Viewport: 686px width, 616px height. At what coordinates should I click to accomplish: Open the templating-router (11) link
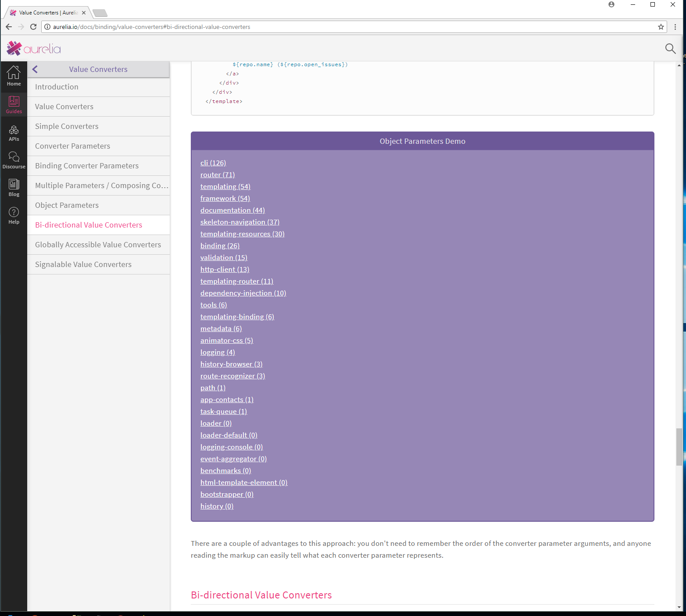coord(237,281)
